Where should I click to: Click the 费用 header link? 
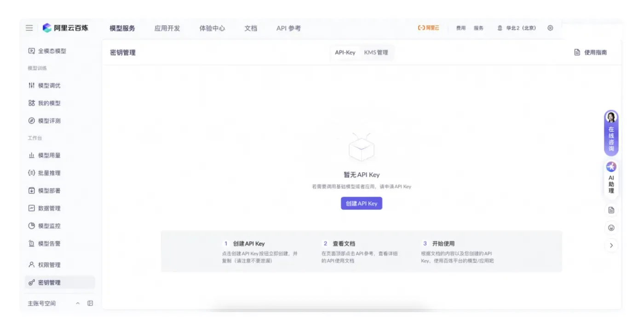point(460,28)
